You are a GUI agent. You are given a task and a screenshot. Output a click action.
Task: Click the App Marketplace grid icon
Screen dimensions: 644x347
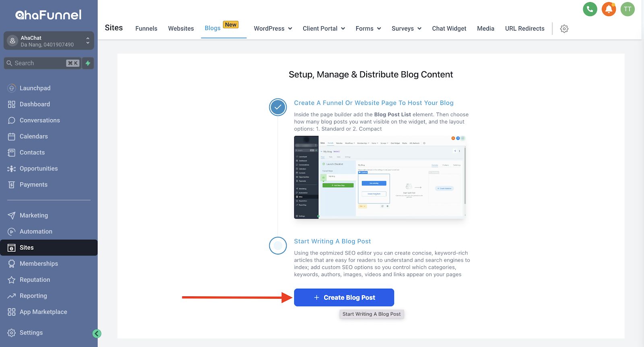[12, 312]
